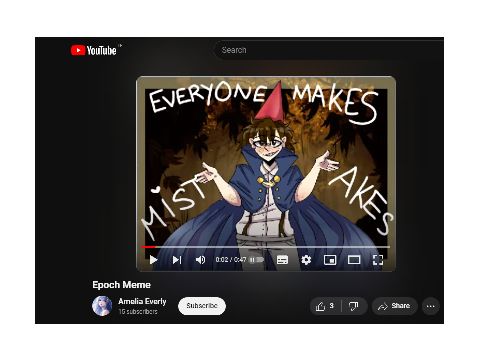This screenshot has height=360, width=480.
Task: Skip to the next video
Action: [177, 260]
